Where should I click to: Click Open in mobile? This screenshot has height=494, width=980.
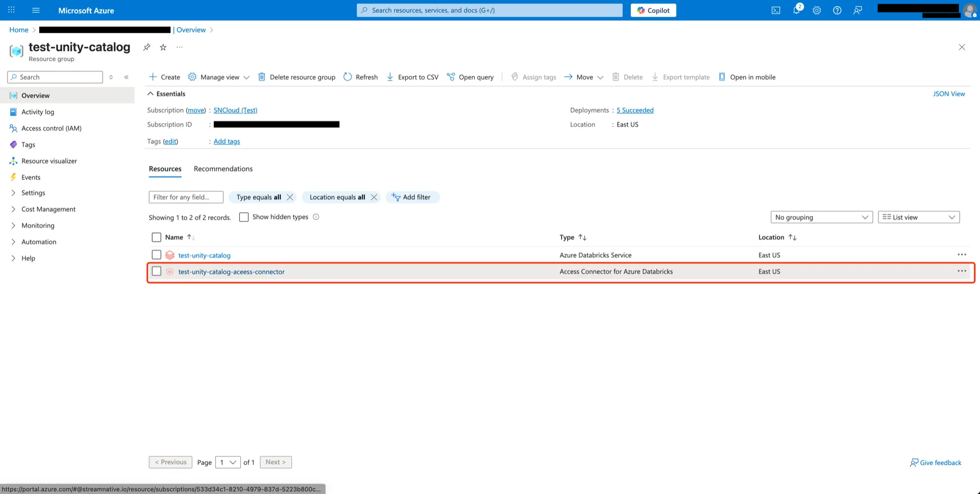(747, 77)
